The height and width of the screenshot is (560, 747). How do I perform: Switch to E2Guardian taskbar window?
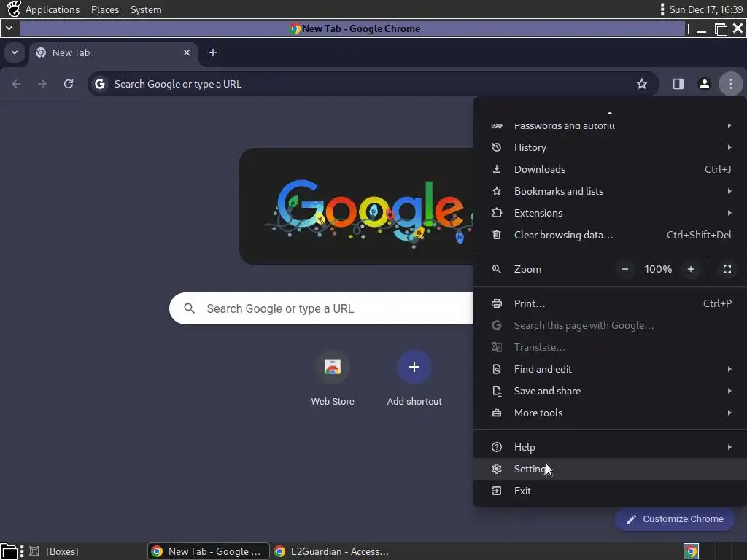[332, 551]
